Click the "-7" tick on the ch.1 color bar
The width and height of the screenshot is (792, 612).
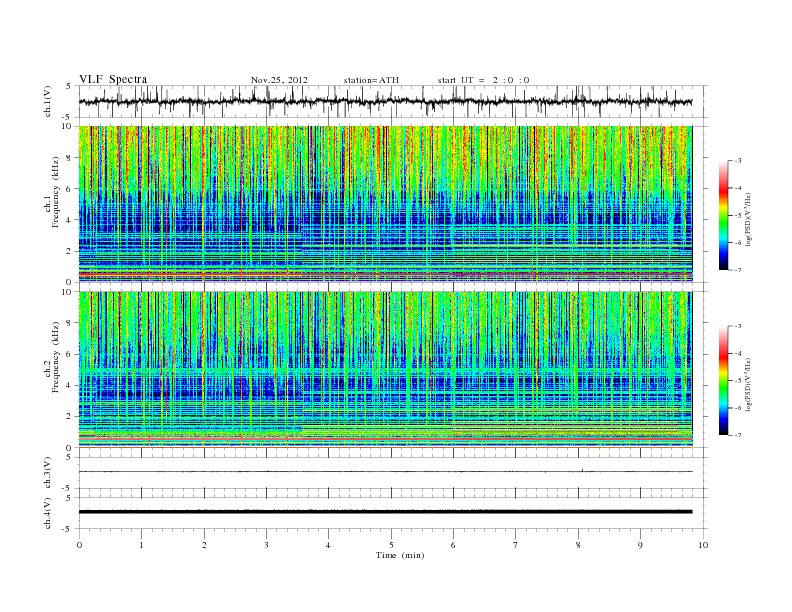738,270
